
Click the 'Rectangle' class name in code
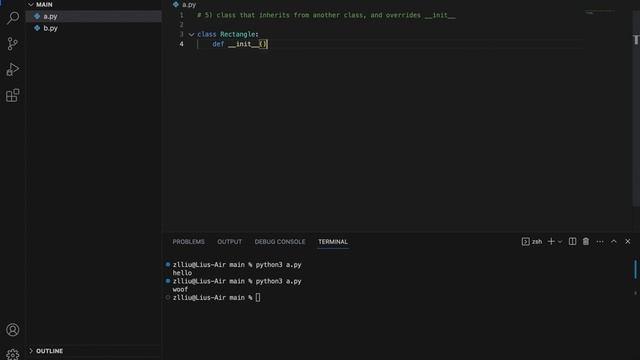tap(238, 34)
